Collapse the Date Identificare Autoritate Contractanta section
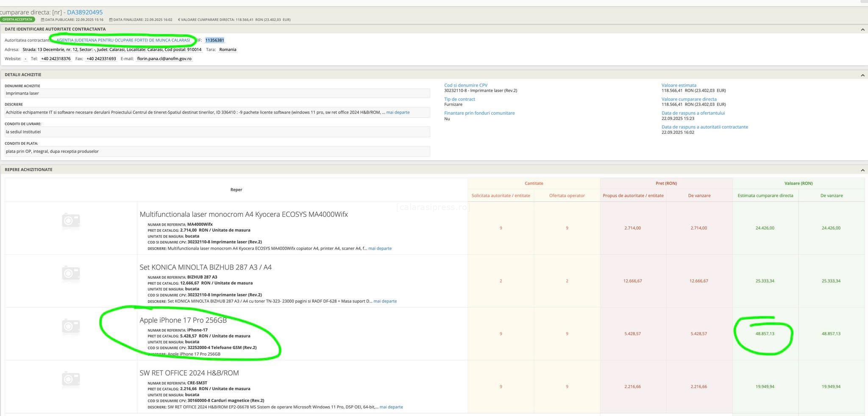This screenshot has width=868, height=416. [x=862, y=29]
